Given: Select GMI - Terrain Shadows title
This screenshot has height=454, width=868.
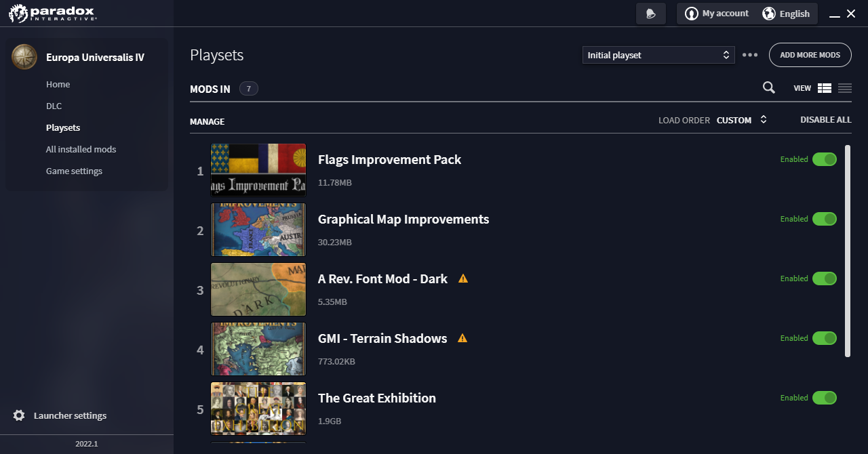Looking at the screenshot, I should [x=382, y=338].
